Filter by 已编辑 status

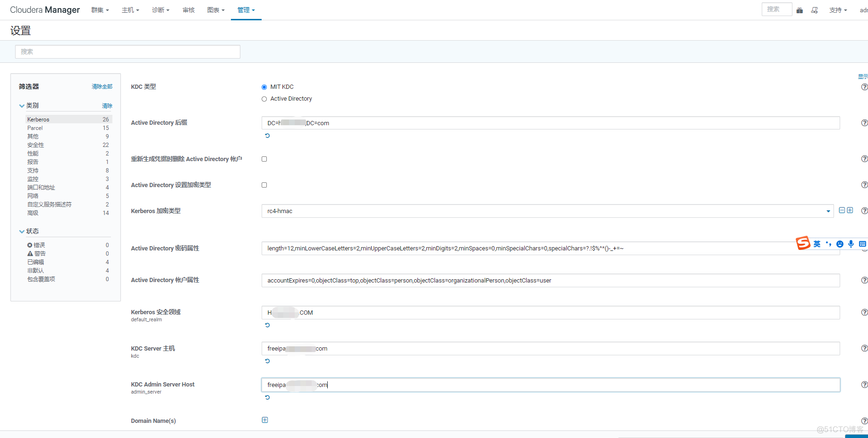click(68, 262)
